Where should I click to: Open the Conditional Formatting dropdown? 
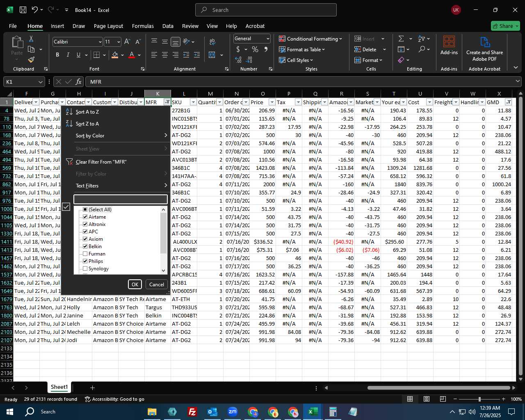coord(310,39)
